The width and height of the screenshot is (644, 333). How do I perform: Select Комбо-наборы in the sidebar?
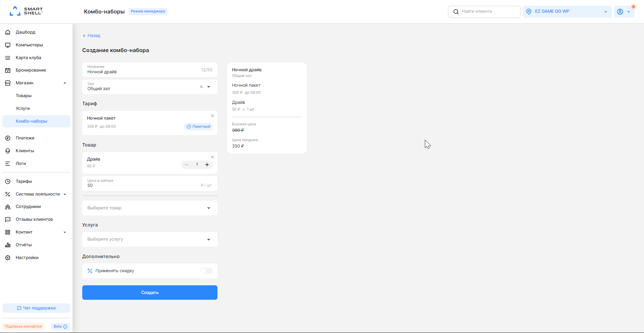(x=36, y=121)
